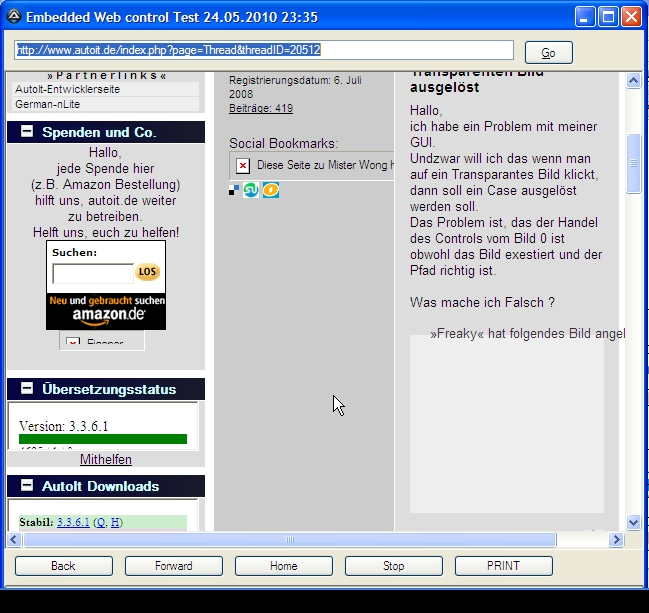This screenshot has width=649, height=613.
Task: Collapse the AutoIt Downloads section
Action: 26,486
